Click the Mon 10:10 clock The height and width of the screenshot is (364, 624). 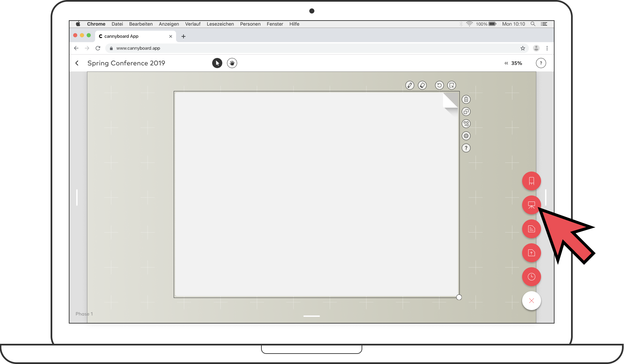coord(513,24)
